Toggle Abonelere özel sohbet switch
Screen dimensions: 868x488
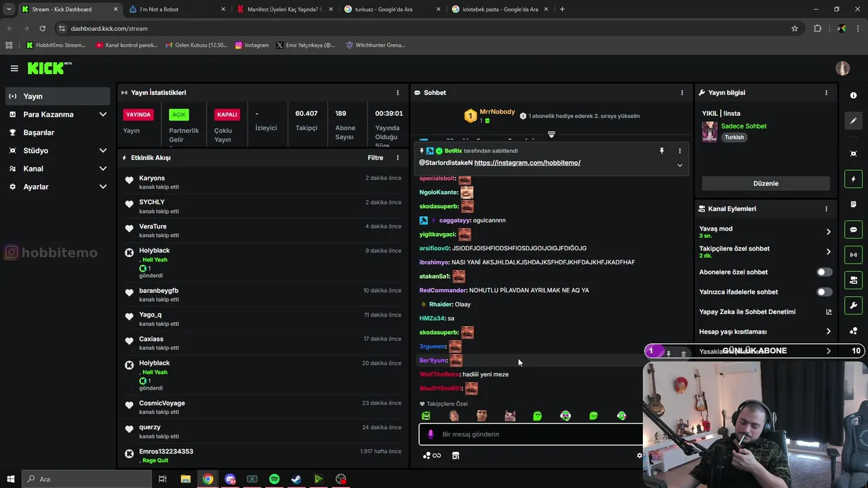(x=824, y=272)
